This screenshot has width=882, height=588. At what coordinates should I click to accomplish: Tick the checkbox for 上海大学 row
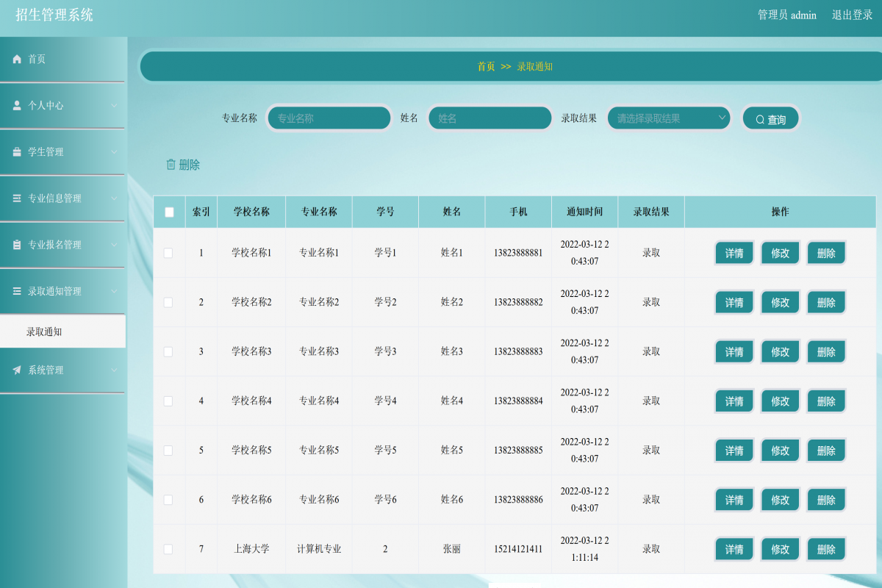[x=168, y=549]
